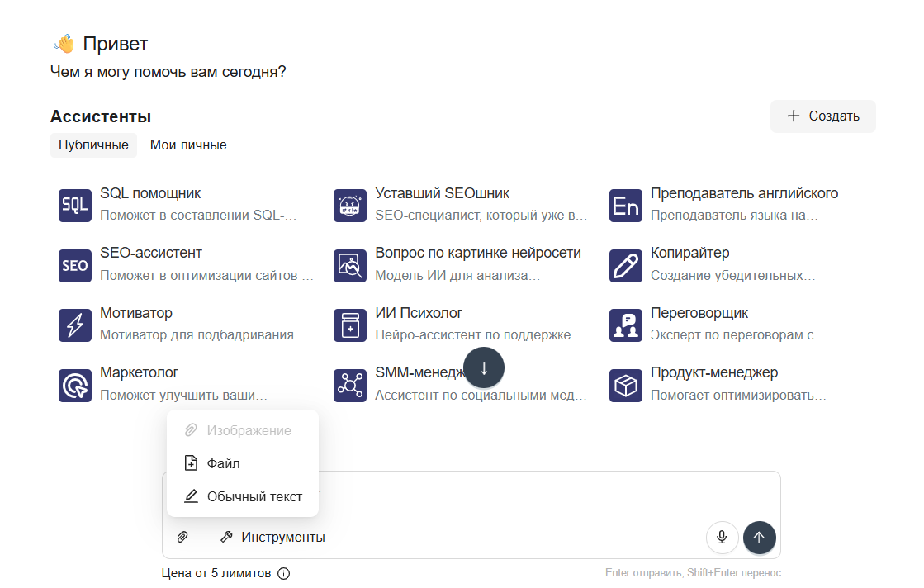The width and height of the screenshot is (924, 588).
Task: Click the Создать button
Action: pyautogui.click(x=822, y=116)
